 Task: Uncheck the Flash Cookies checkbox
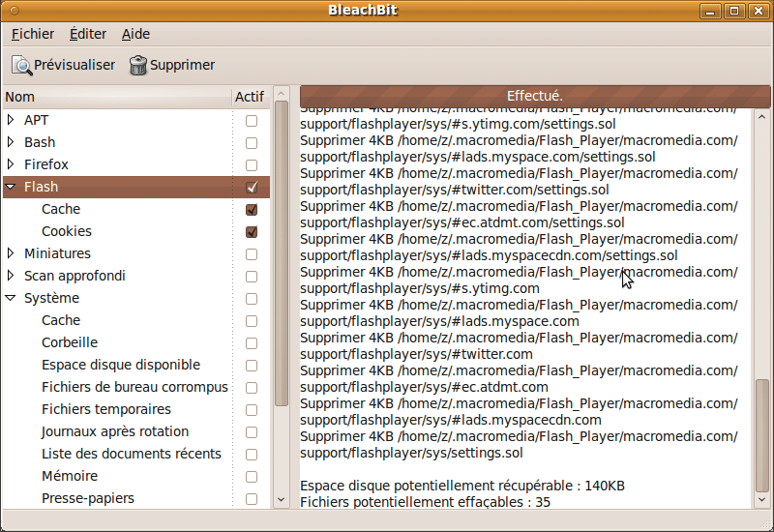click(252, 232)
